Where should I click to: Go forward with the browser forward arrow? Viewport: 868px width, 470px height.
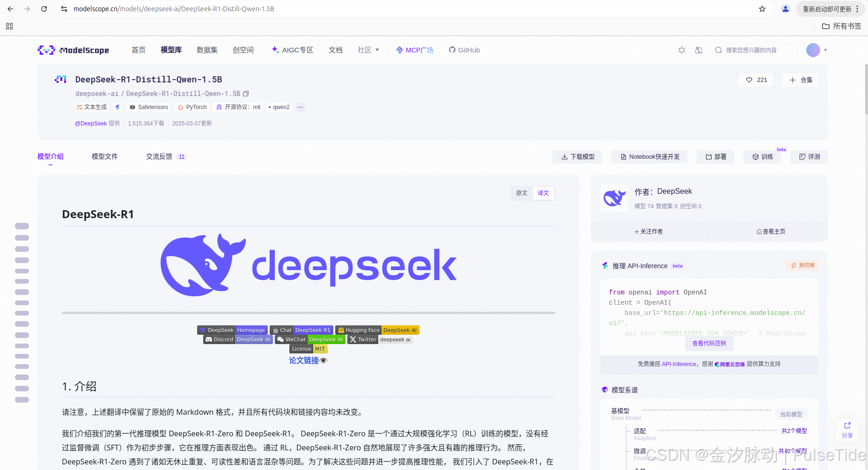pos(27,9)
